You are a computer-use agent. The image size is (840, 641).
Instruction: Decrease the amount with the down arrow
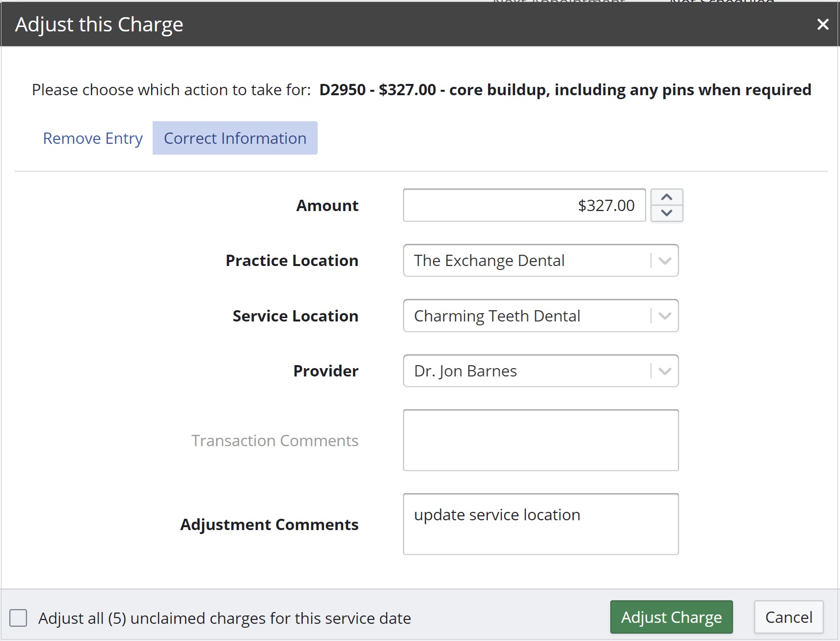click(667, 213)
